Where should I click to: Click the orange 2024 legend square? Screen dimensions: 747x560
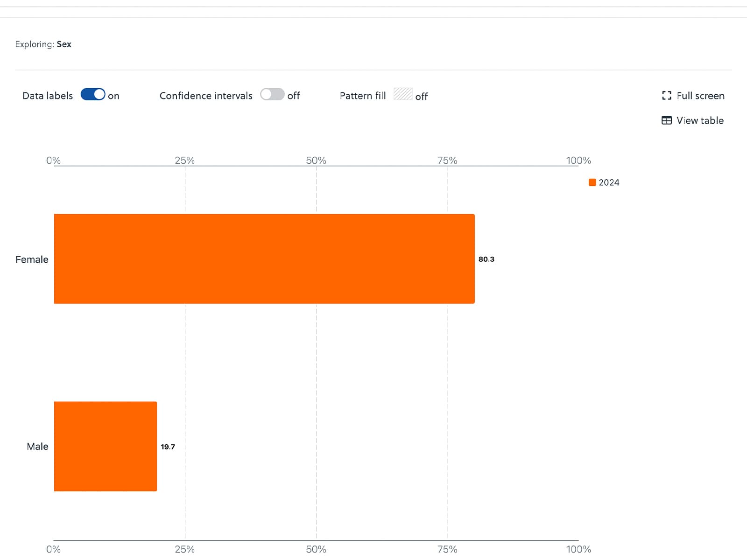point(592,182)
